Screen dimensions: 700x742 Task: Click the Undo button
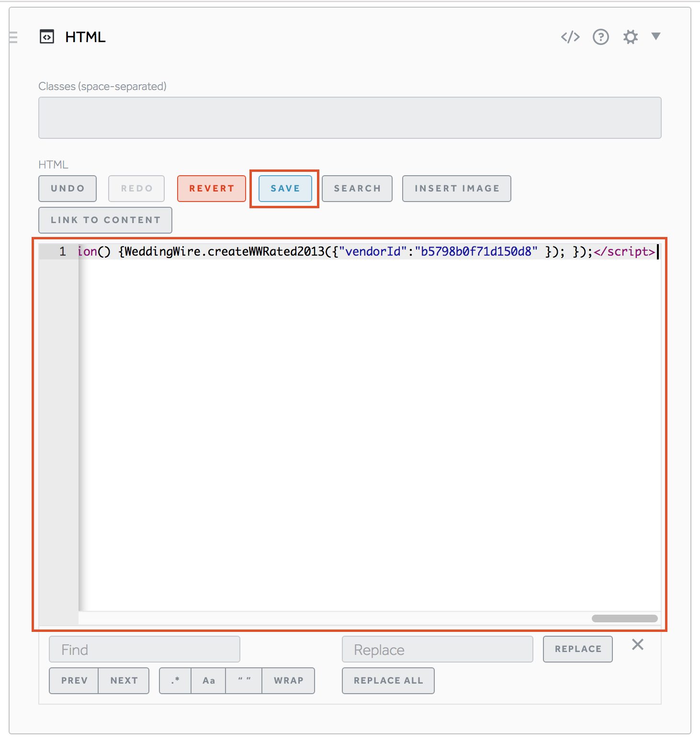[x=68, y=189]
